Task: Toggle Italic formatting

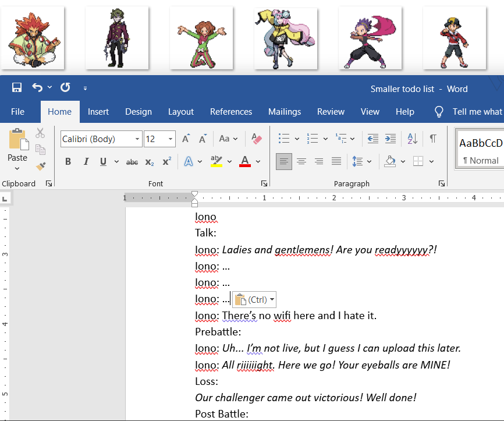Action: click(86, 161)
